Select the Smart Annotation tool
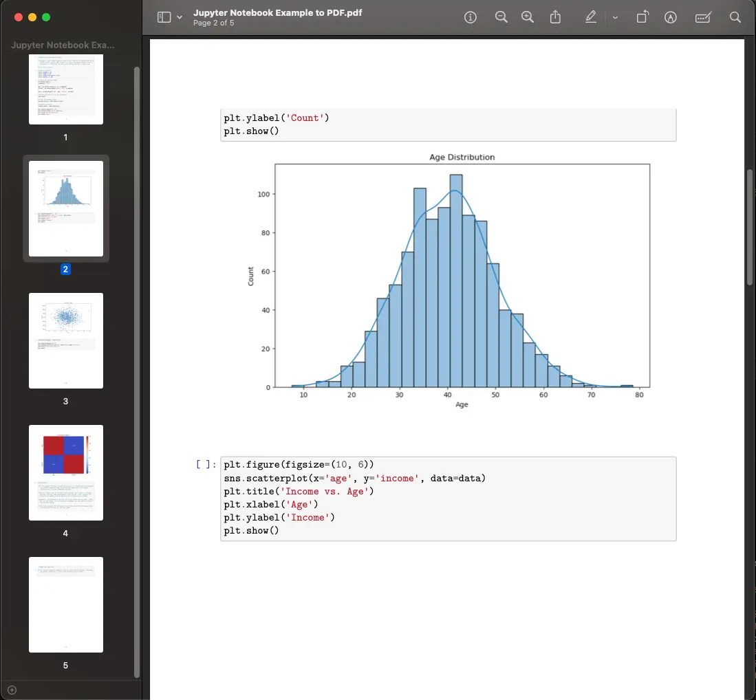This screenshot has height=700, width=756. (x=671, y=17)
